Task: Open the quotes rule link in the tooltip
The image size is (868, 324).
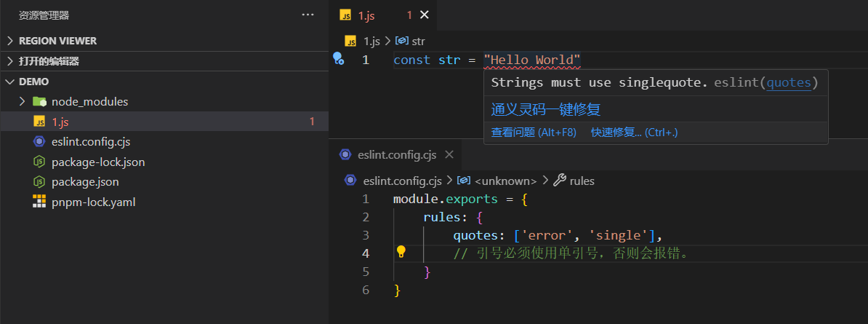Action: 788,83
